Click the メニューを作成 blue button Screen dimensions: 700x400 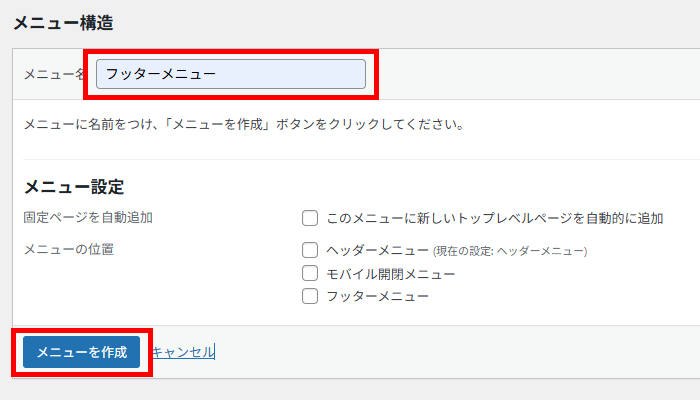[x=82, y=352]
